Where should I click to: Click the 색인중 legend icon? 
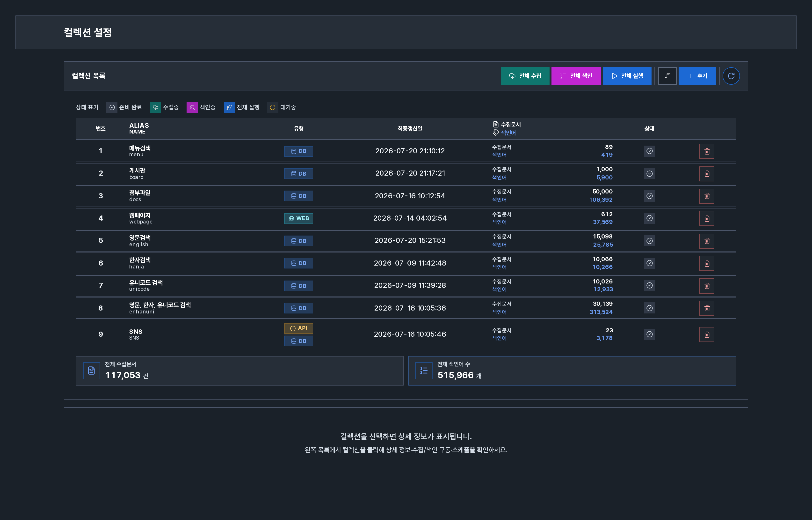(192, 107)
